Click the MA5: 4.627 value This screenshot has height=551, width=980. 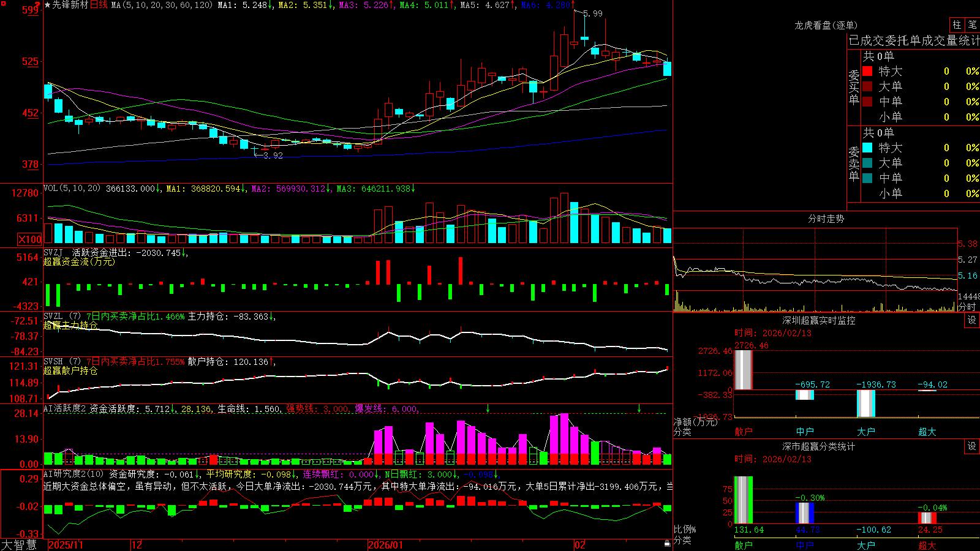click(x=488, y=5)
